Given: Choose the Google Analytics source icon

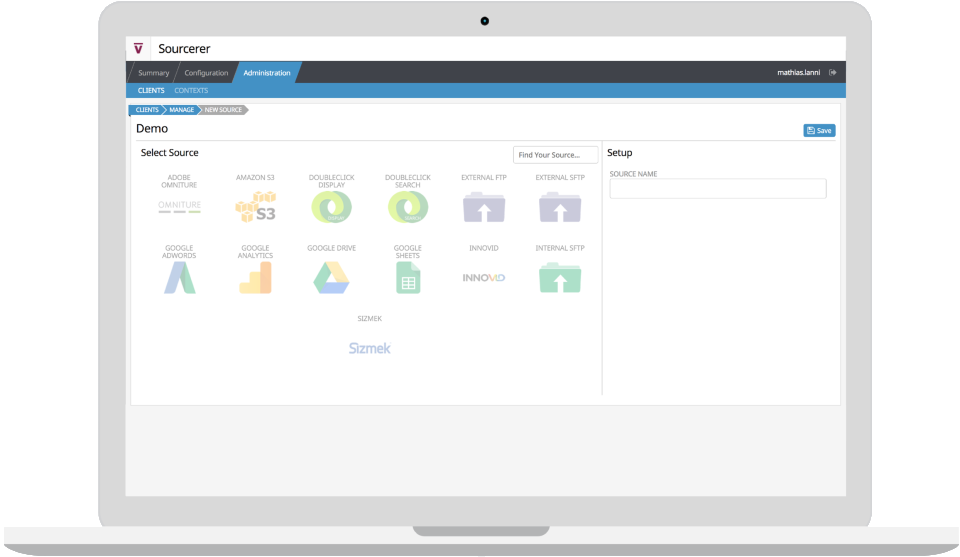Looking at the screenshot, I should tap(255, 278).
